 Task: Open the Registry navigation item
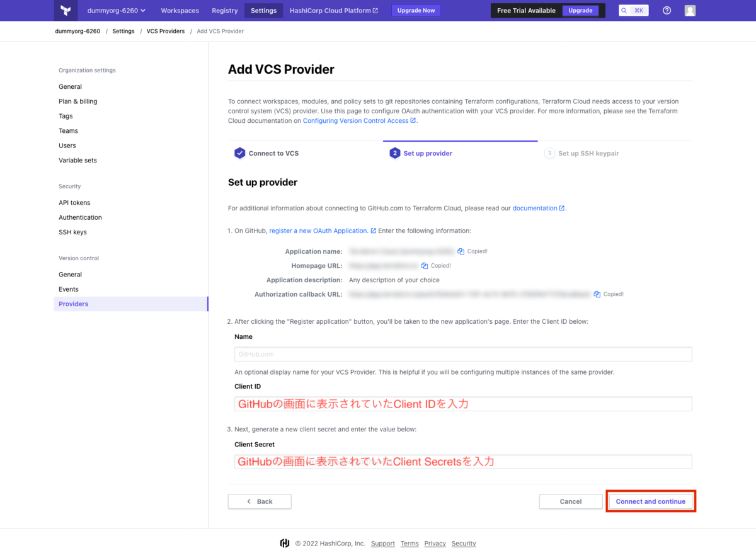tap(225, 11)
